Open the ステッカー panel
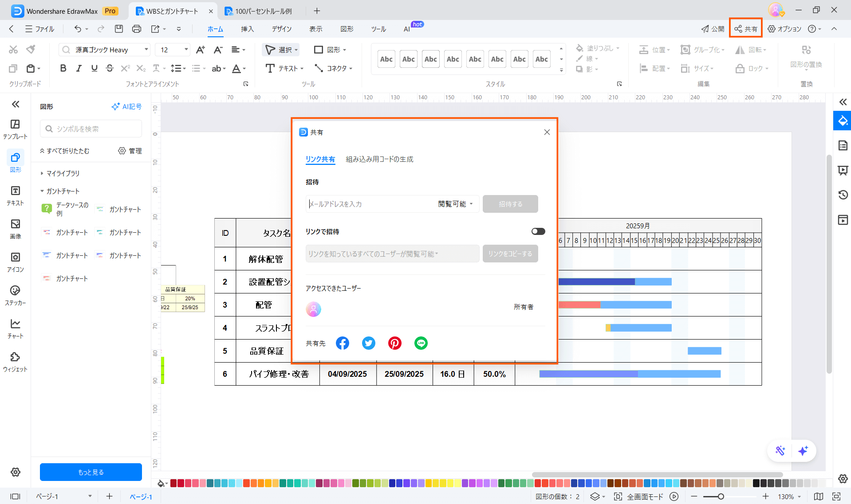 pyautogui.click(x=15, y=295)
